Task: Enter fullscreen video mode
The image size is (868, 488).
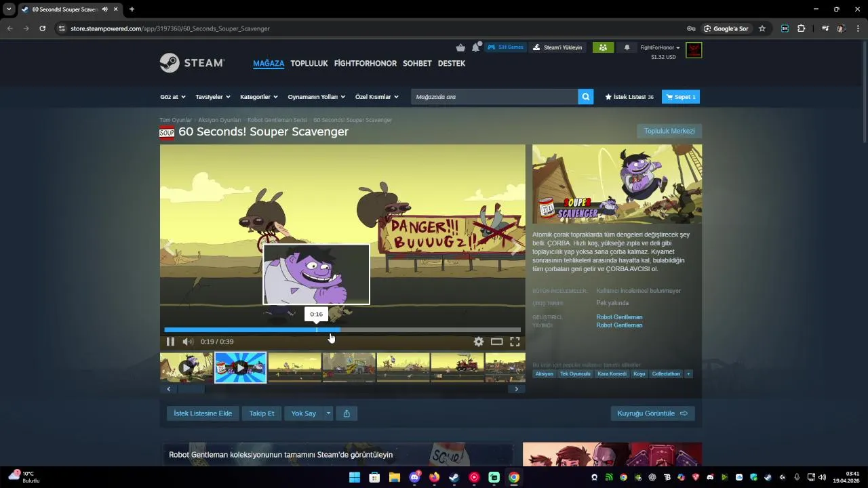Action: tap(515, 342)
